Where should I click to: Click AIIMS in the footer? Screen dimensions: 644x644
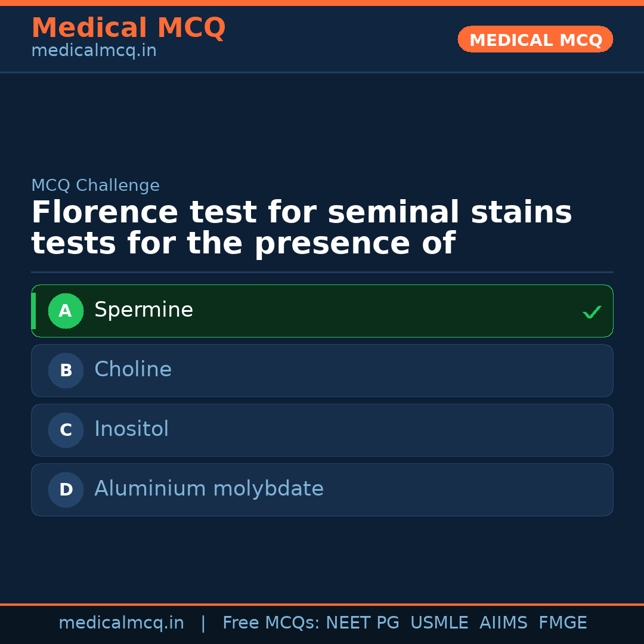(x=503, y=623)
